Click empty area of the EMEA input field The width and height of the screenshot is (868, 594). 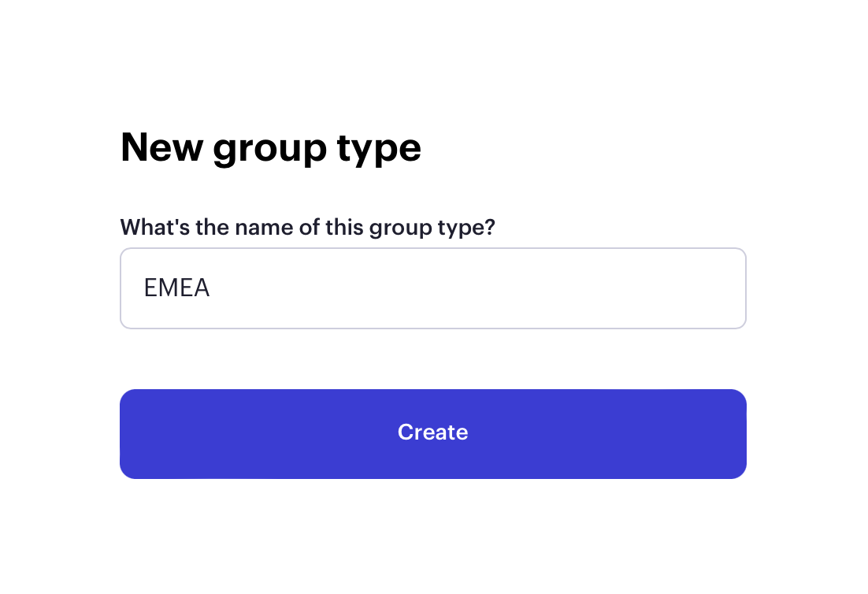tap(476, 288)
